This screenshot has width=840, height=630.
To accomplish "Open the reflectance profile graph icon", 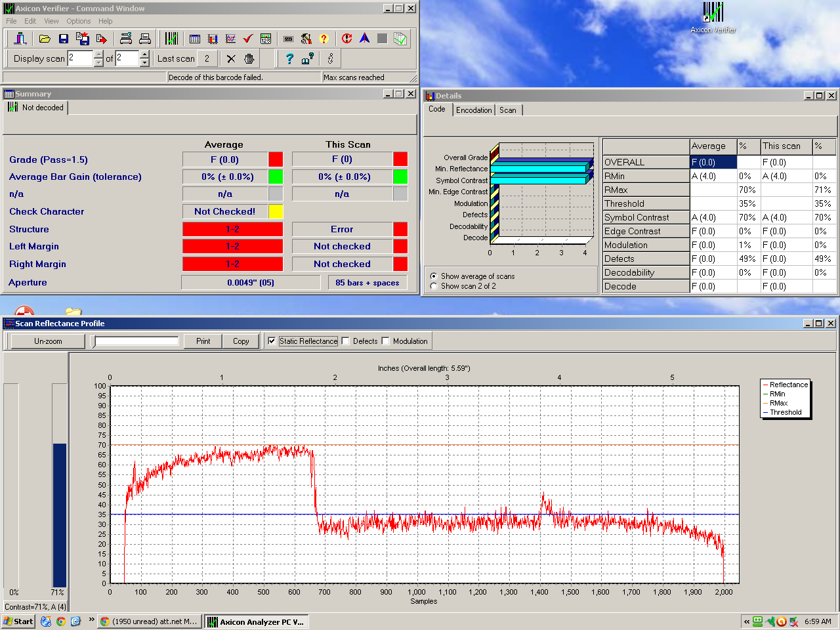I will tap(230, 39).
